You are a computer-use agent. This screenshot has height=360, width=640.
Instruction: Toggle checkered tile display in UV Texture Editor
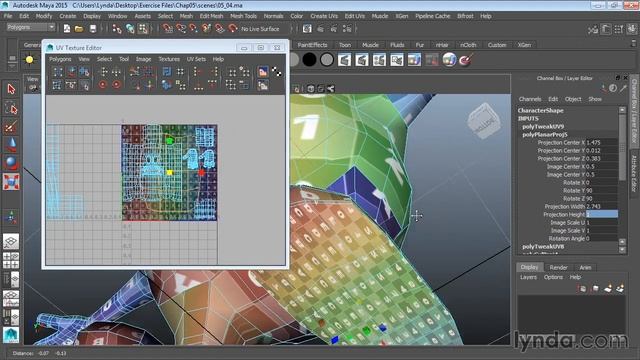pos(277,72)
